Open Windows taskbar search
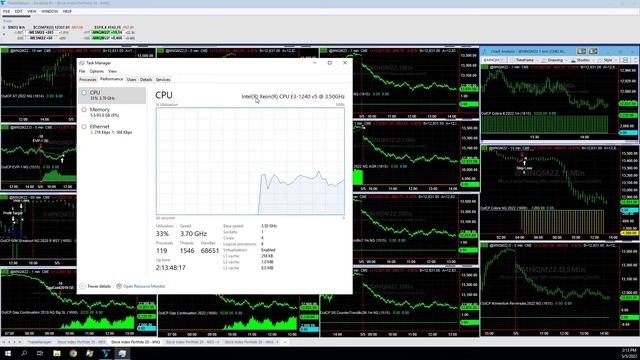This screenshot has height=360, width=640. [x=24, y=353]
